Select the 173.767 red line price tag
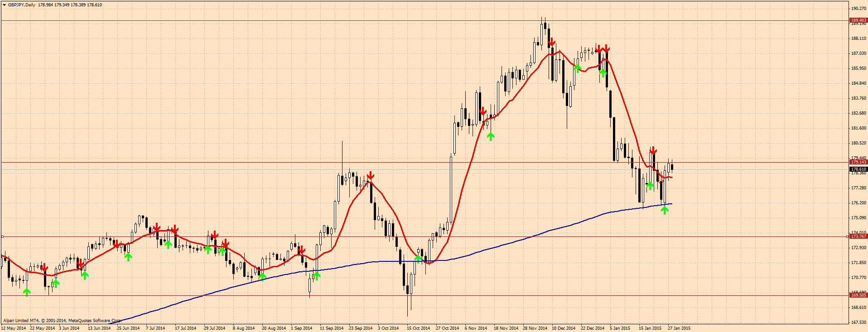 tap(858, 236)
